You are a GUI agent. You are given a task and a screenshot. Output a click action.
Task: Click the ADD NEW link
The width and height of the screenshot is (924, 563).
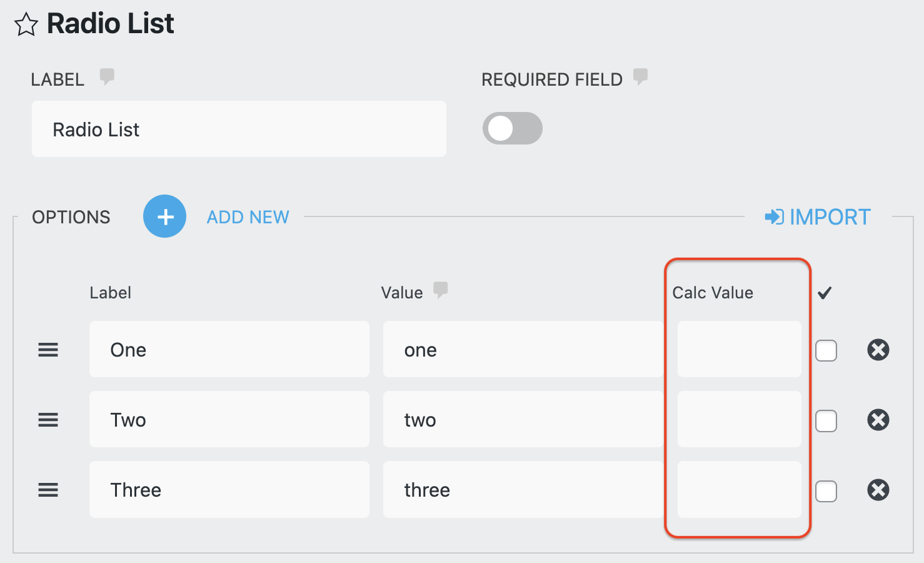pos(248,217)
